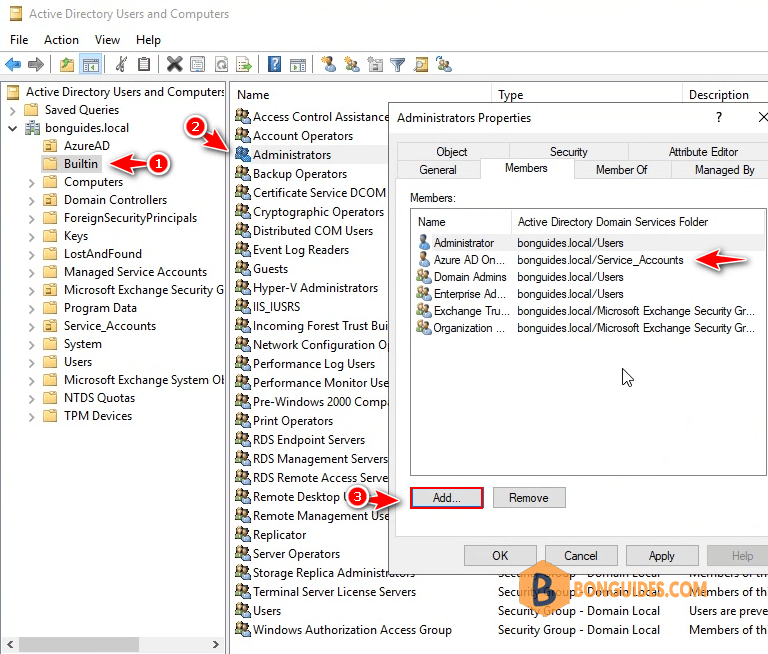The height and width of the screenshot is (654, 768).
Task: Expand the Managed Service Accounts node
Action: point(31,273)
